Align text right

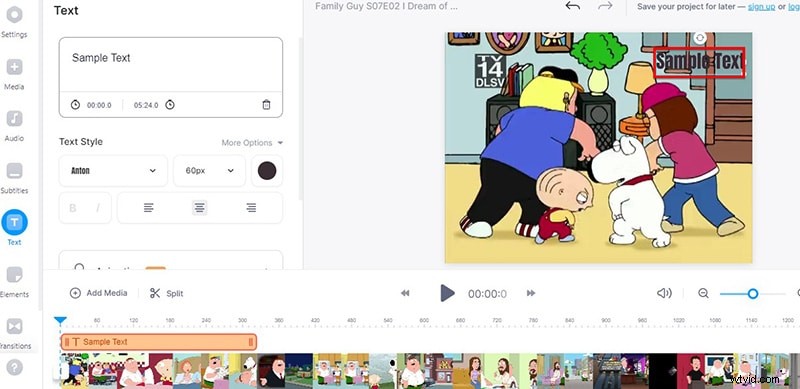[251, 208]
